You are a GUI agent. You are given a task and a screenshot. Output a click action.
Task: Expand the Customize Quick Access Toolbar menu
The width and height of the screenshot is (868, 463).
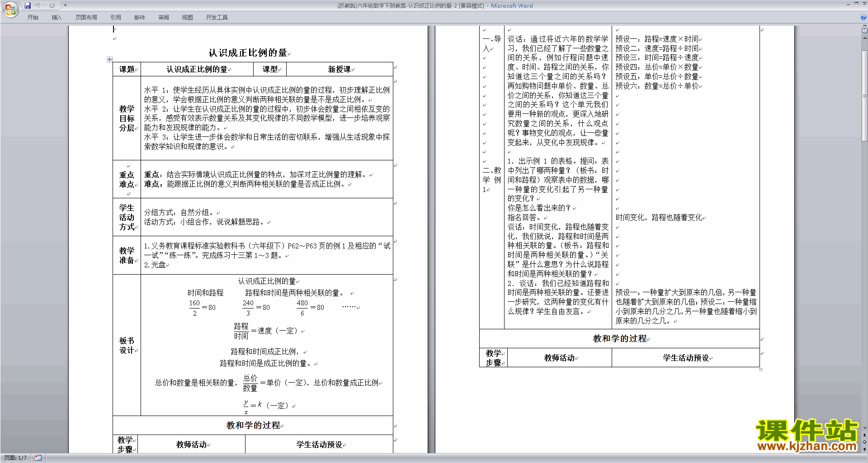[65, 5]
